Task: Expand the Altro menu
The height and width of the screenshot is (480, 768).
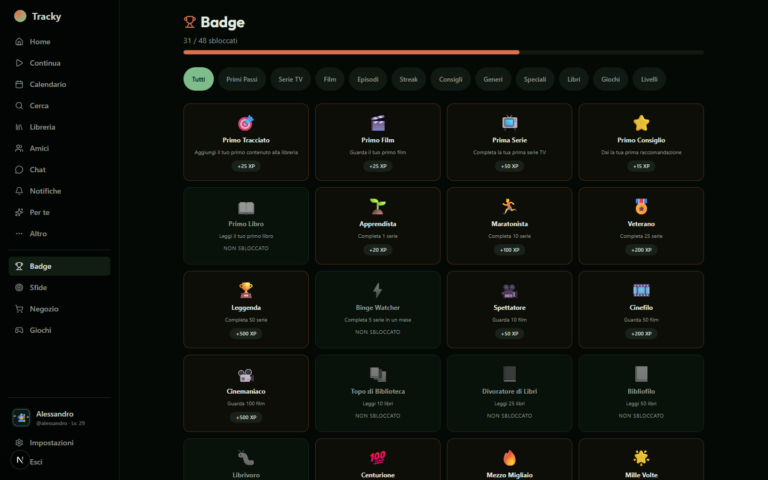Action: [x=59, y=234]
